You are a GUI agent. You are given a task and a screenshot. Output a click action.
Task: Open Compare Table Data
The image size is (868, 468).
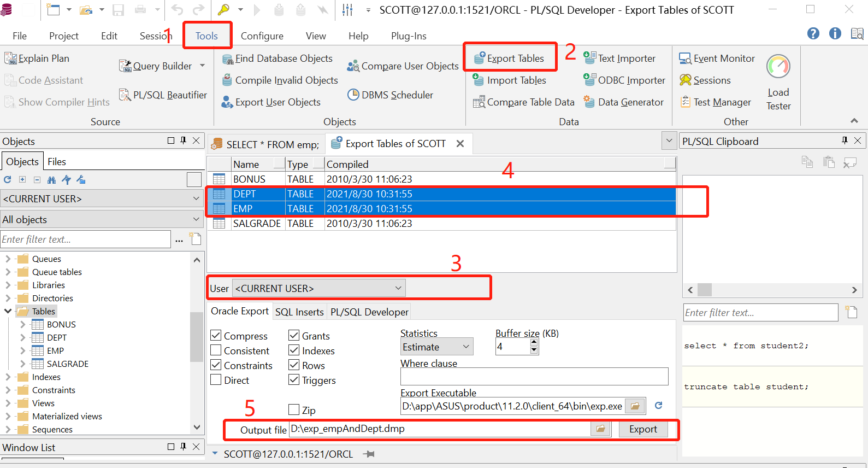(524, 102)
